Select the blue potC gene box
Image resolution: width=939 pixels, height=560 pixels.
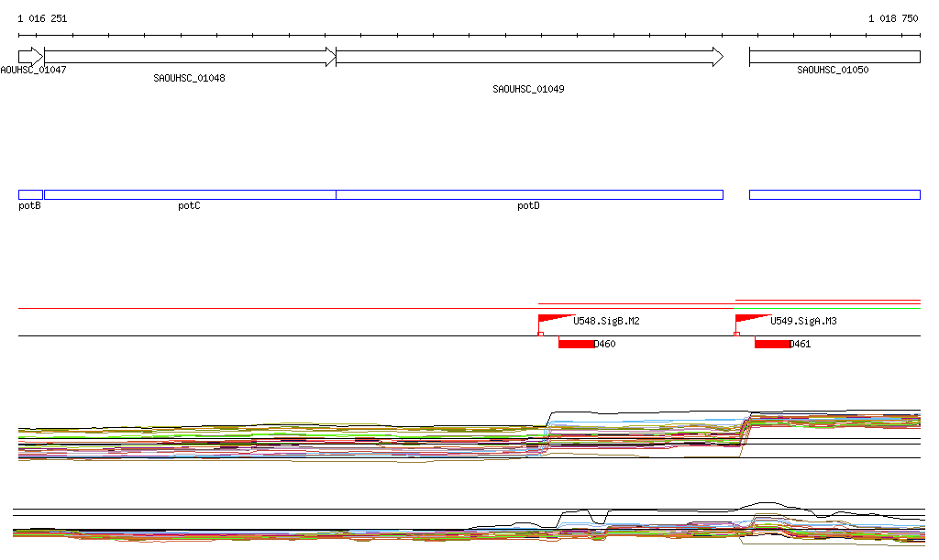point(190,194)
